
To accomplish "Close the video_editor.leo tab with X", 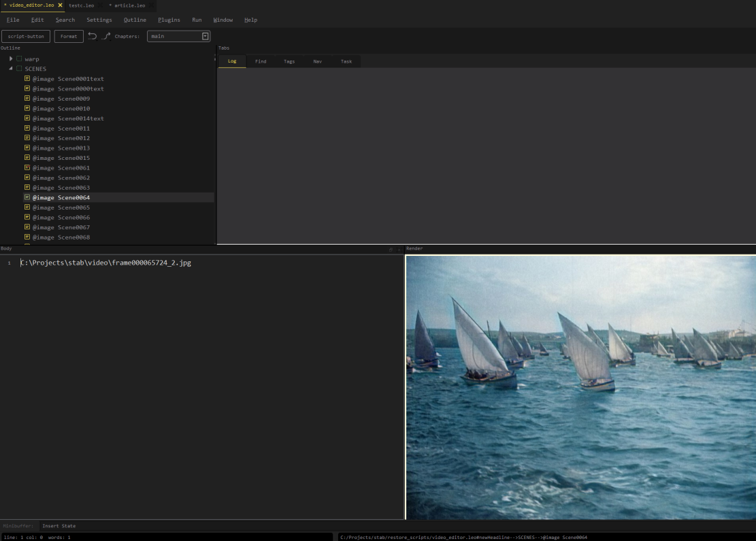I will (60, 5).
